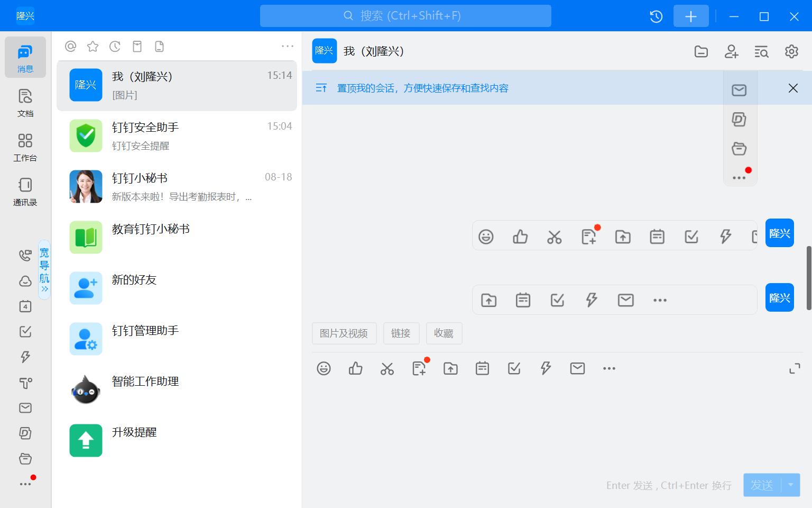Image resolution: width=812 pixels, height=508 pixels.
Task: Open more options in floating panel
Action: tap(739, 178)
